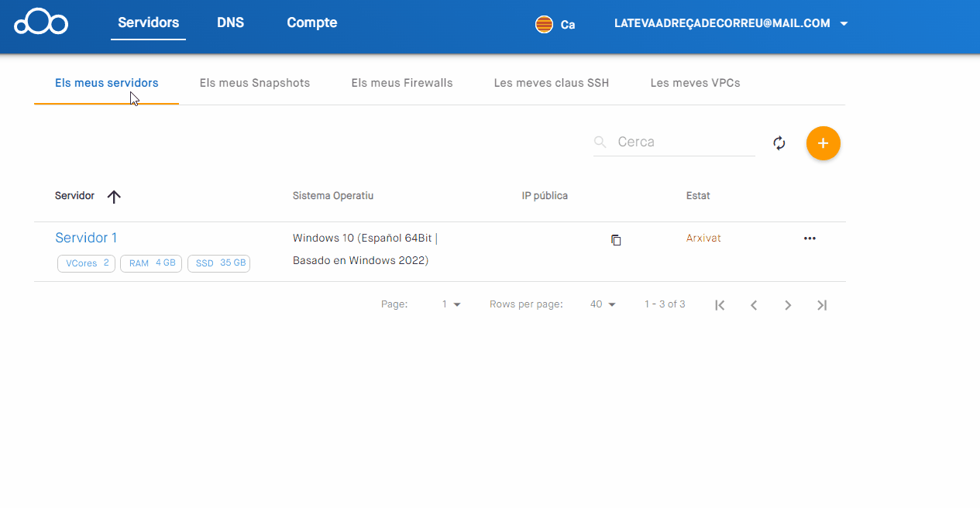Click the refresh servers list icon
Screen dimensions: 980x508
point(779,143)
